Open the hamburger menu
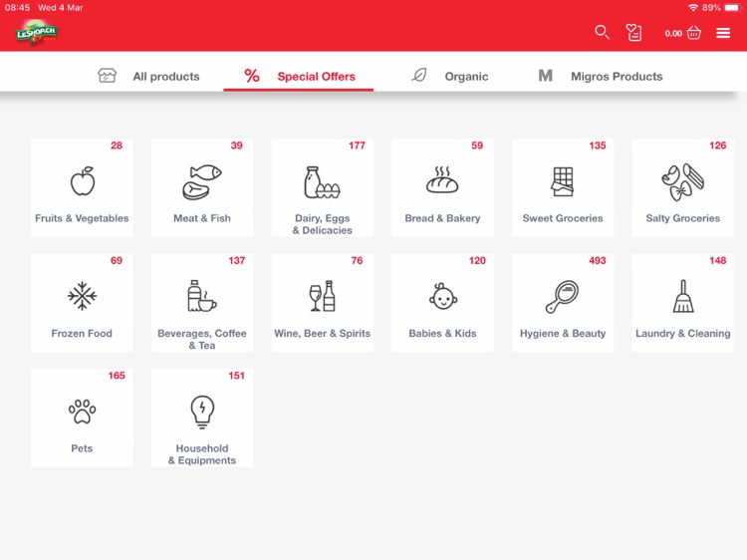Screen dimensions: 747x560 pos(723,33)
